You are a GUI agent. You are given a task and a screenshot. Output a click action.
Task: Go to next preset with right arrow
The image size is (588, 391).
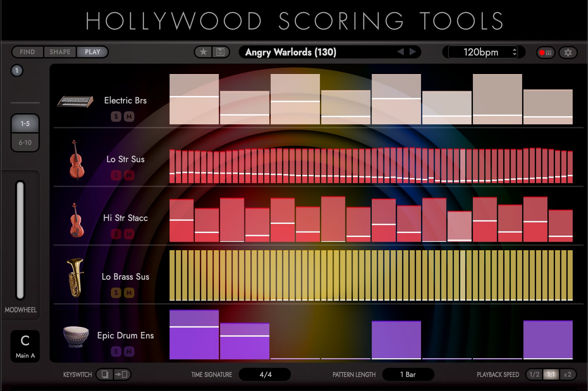pos(413,52)
